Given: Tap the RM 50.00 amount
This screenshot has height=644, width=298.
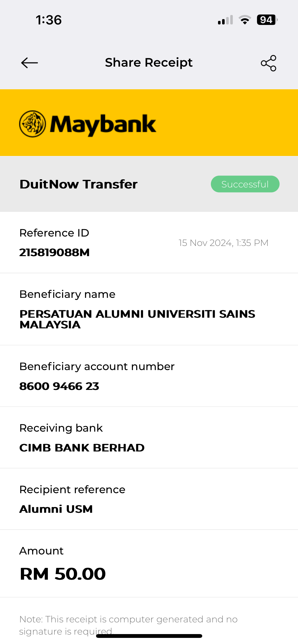Looking at the screenshot, I should click(x=63, y=574).
